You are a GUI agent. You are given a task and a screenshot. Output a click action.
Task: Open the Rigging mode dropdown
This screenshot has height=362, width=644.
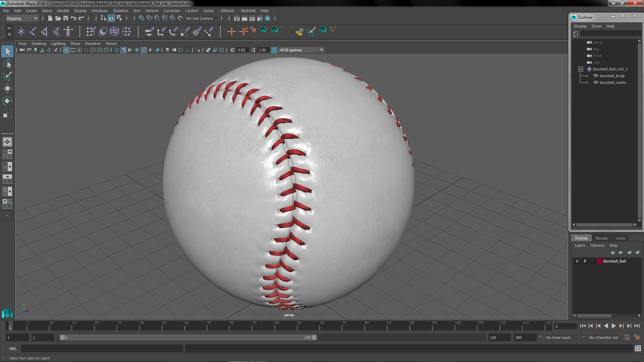pos(22,18)
